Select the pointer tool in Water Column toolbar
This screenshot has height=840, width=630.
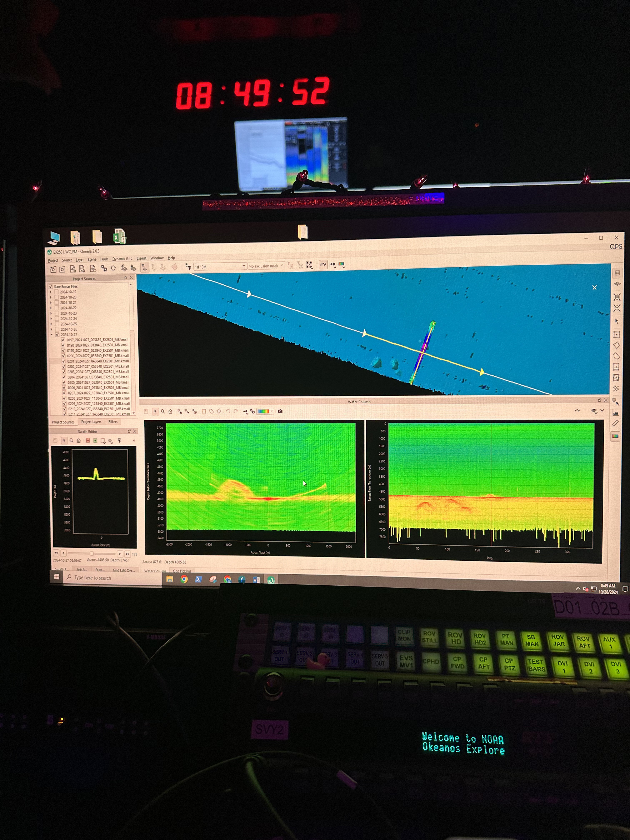coord(156,411)
